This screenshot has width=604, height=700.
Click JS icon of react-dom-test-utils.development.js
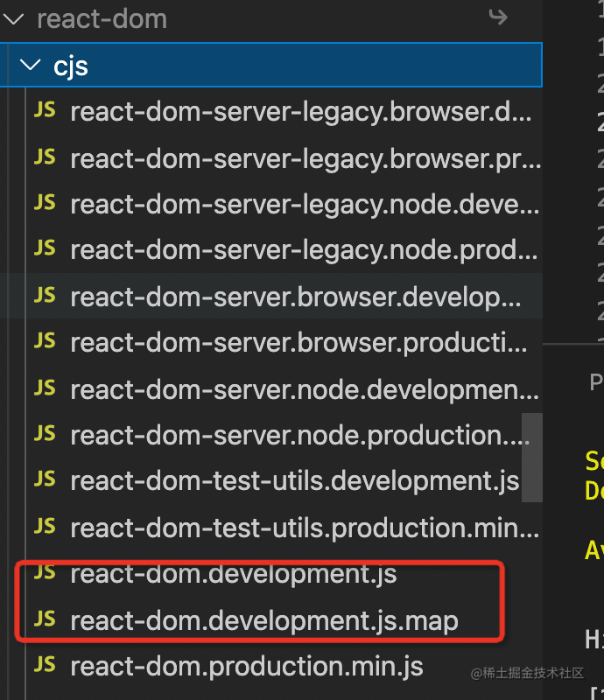(45, 479)
